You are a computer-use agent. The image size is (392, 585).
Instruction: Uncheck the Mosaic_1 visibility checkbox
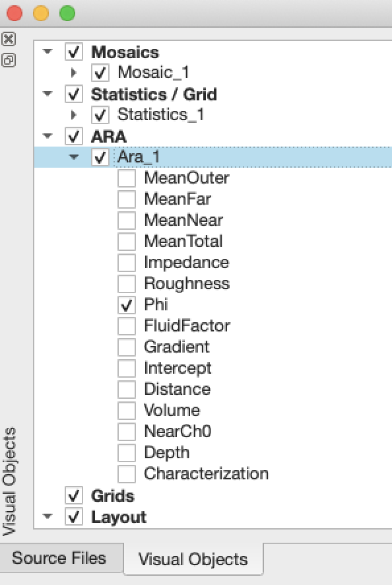pyautogui.click(x=100, y=73)
